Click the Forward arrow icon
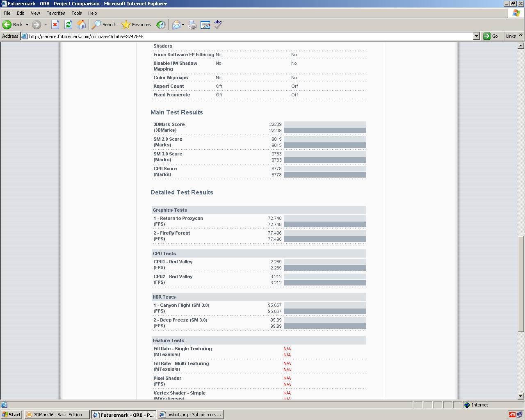The width and height of the screenshot is (525, 420). pos(37,25)
